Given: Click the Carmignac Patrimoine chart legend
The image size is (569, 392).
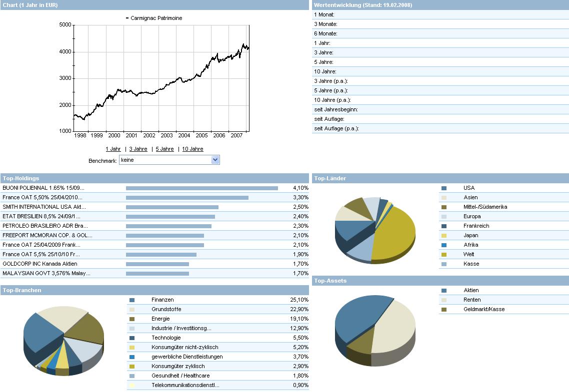Looking at the screenshot, I should [x=154, y=18].
